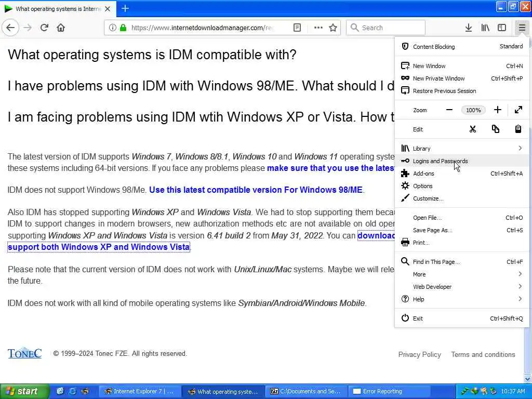
Task: Select Open File… menu entry
Action: pos(462,218)
